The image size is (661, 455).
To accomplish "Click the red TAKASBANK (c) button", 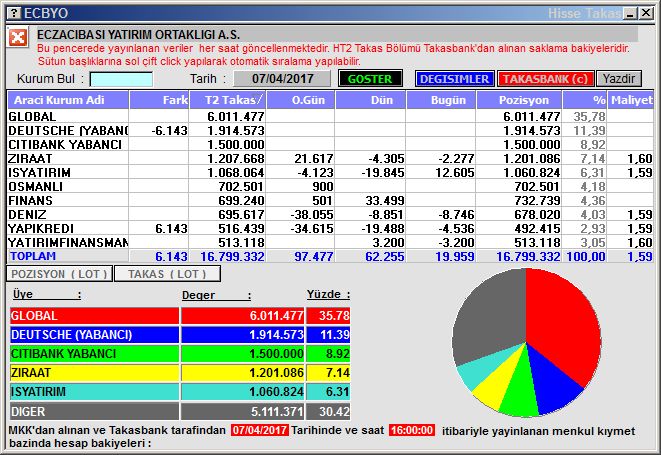I will [x=545, y=79].
